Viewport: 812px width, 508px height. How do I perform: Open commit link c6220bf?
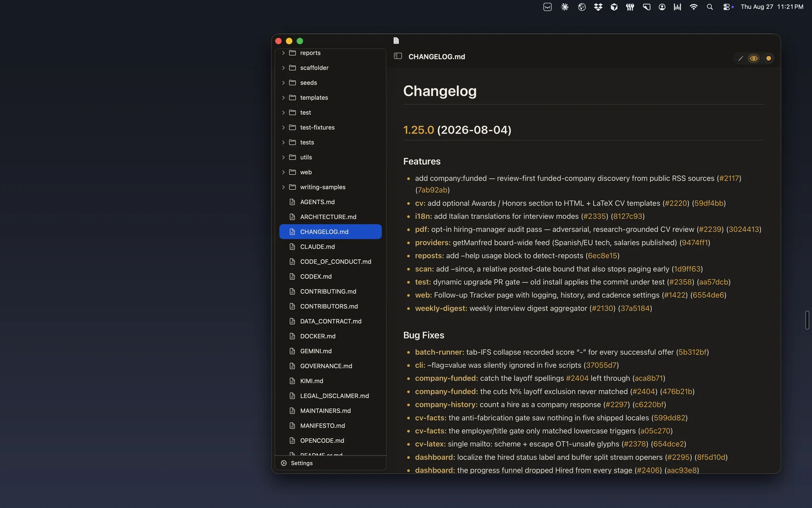point(649,405)
